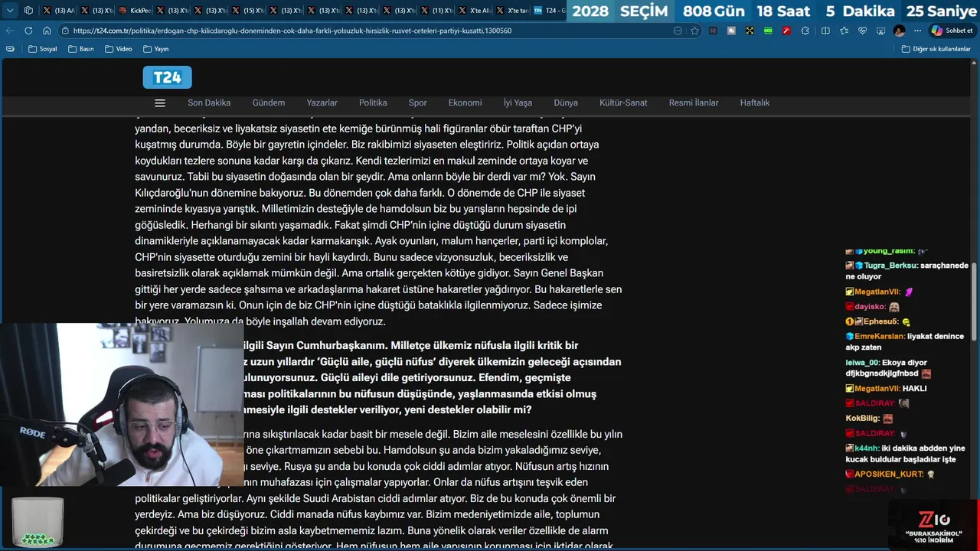This screenshot has width=980, height=551.
Task: Click chat username Tugra_Berksu
Action: point(890,266)
